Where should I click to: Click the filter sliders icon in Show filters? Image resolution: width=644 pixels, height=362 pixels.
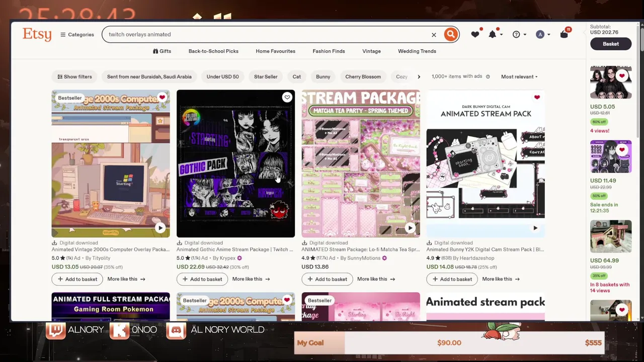(60, 77)
